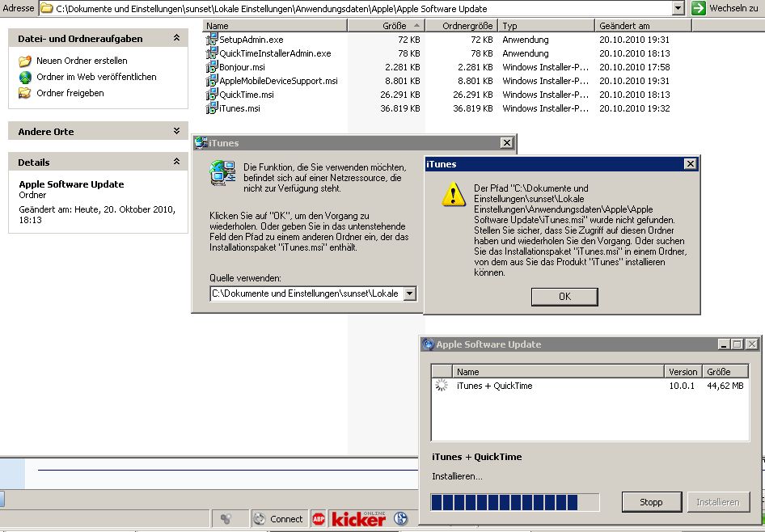Click the Connect button in status bar
Viewport: 765px width, 532px height.
280,519
